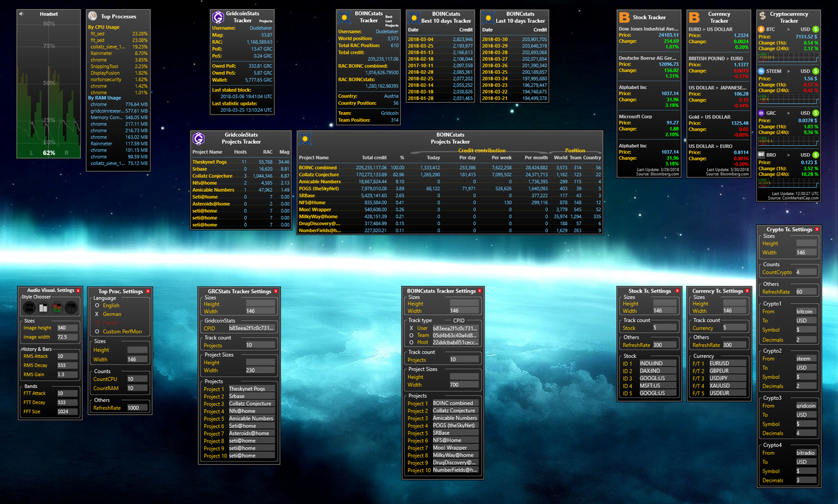
Task: Click the STEEM coin icon
Action: (x=761, y=71)
